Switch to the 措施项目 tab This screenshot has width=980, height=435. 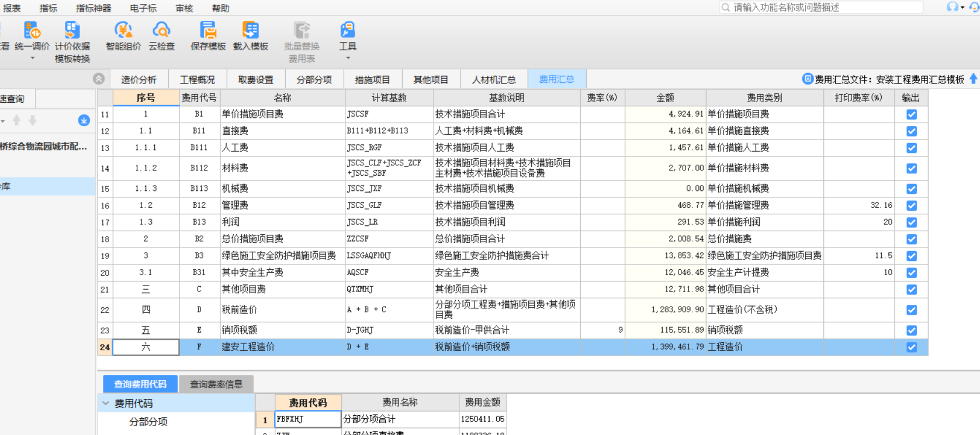[x=372, y=79]
